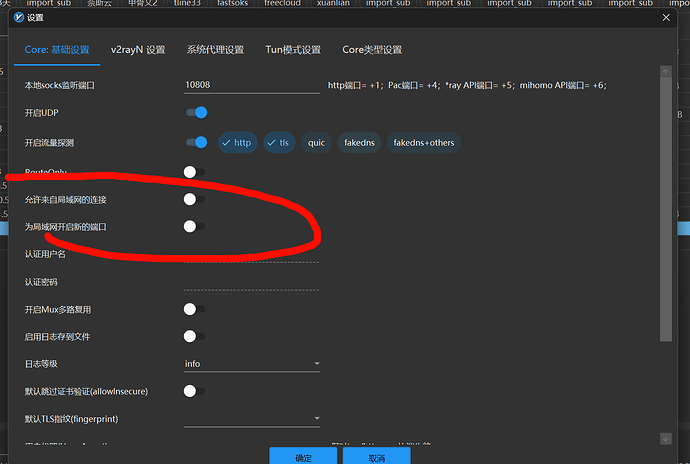This screenshot has height=464, width=690.
Task: Select 'fastsoks' in the background window
Action: pos(232,3)
